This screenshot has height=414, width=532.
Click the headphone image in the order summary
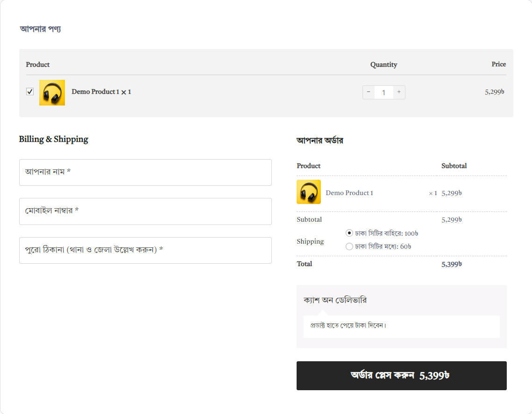tap(309, 192)
